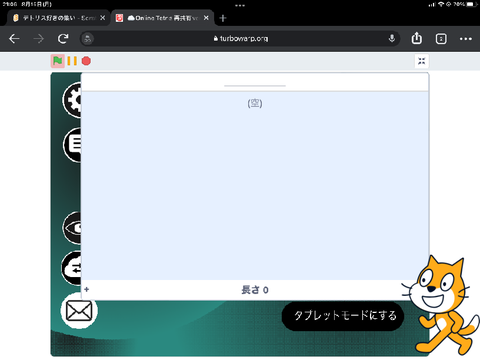Click the 長さ 0 length label

255,290
